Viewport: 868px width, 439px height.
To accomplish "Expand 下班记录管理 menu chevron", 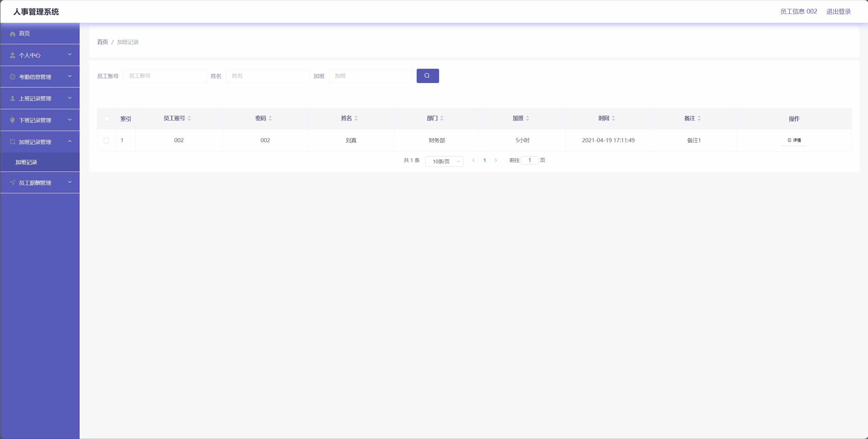I will (70, 120).
